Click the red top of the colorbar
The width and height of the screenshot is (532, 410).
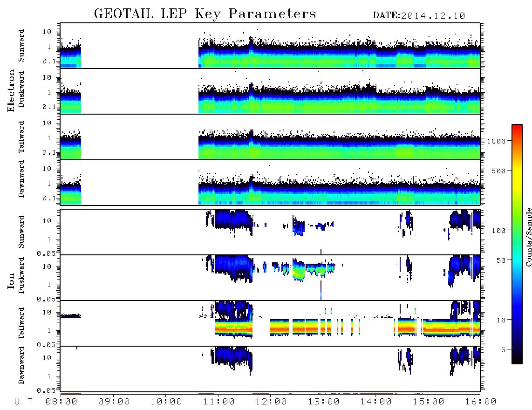[517, 127]
